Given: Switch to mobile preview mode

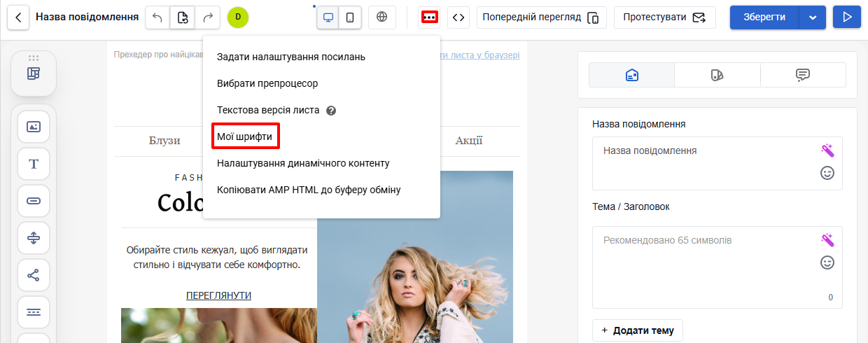Looking at the screenshot, I should pyautogui.click(x=350, y=17).
